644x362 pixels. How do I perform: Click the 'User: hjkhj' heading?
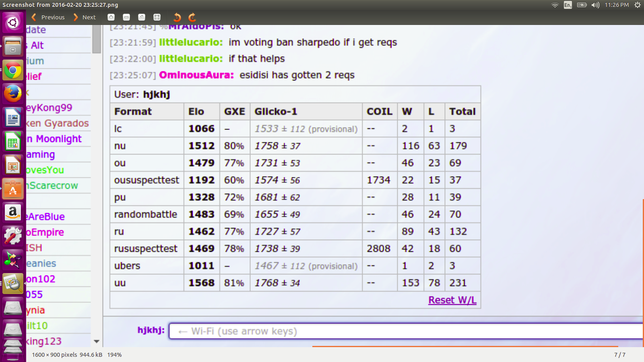(x=142, y=95)
